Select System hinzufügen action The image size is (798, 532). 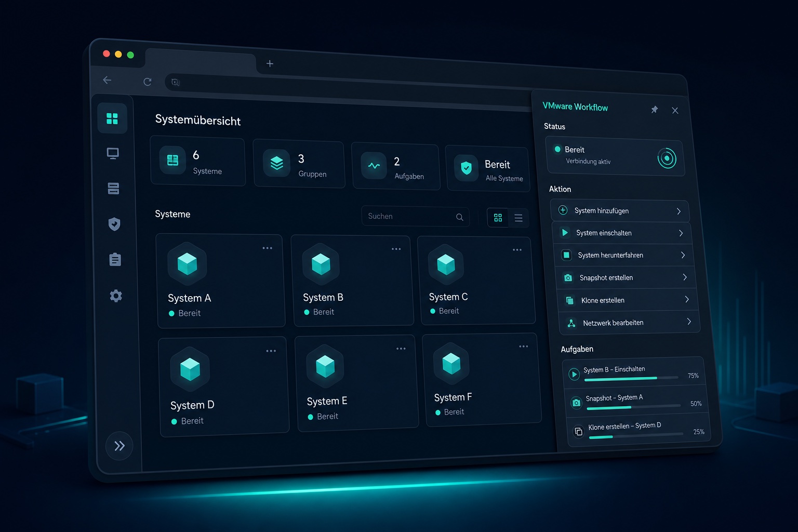[620, 211]
